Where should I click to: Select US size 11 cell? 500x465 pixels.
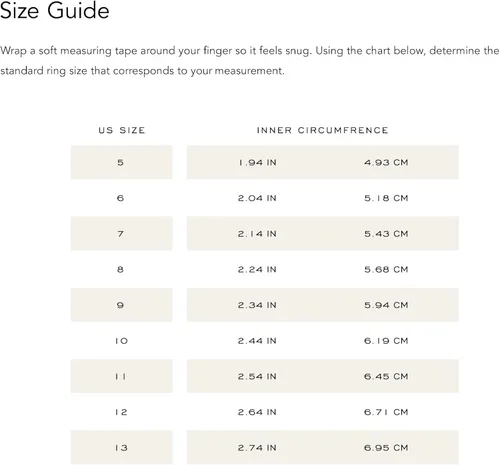coord(122,376)
